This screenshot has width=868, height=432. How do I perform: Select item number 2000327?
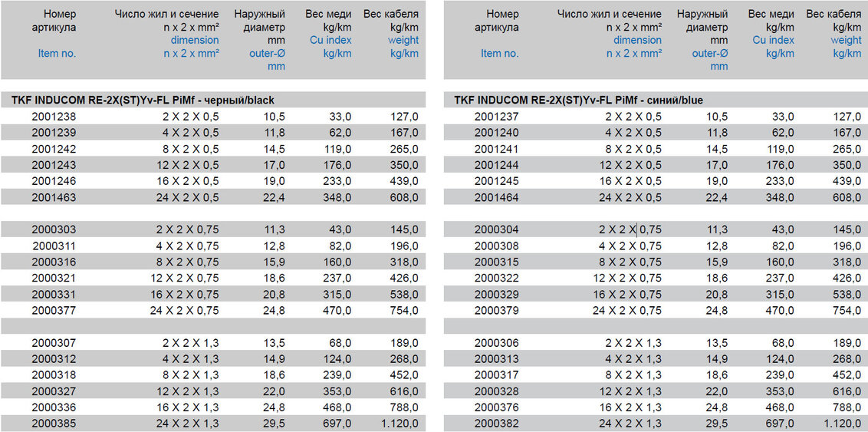54,391
